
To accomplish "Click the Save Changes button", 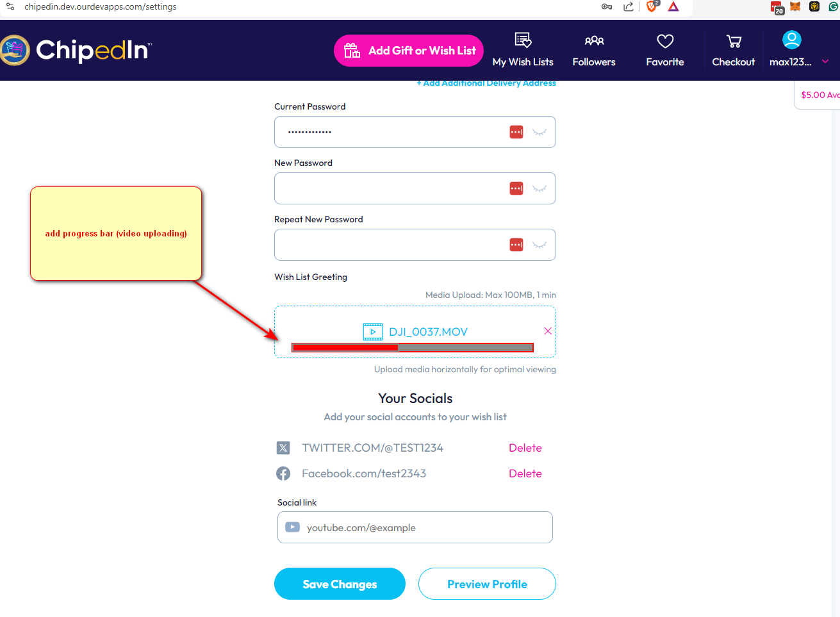I will coord(340,584).
